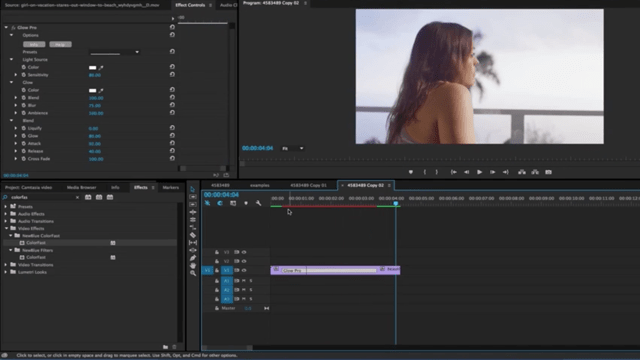The width and height of the screenshot is (640, 360).
Task: Open the Info panel tab
Action: coord(115,187)
